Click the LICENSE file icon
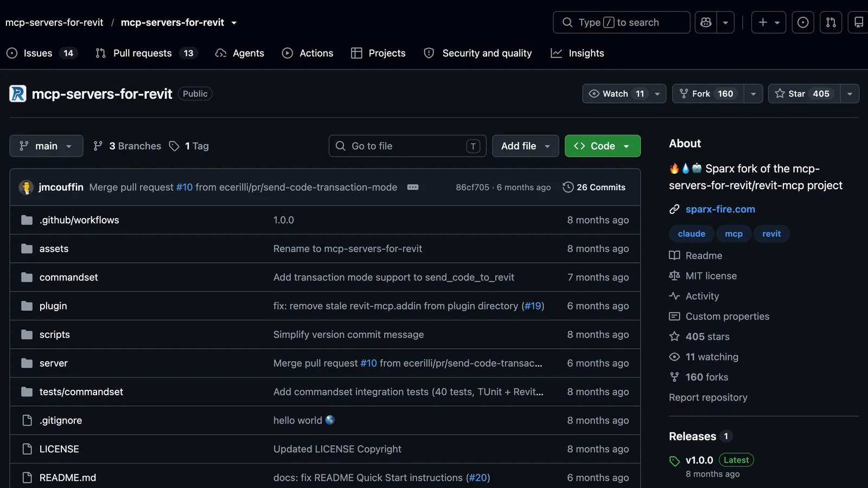The image size is (868, 488). 27,449
